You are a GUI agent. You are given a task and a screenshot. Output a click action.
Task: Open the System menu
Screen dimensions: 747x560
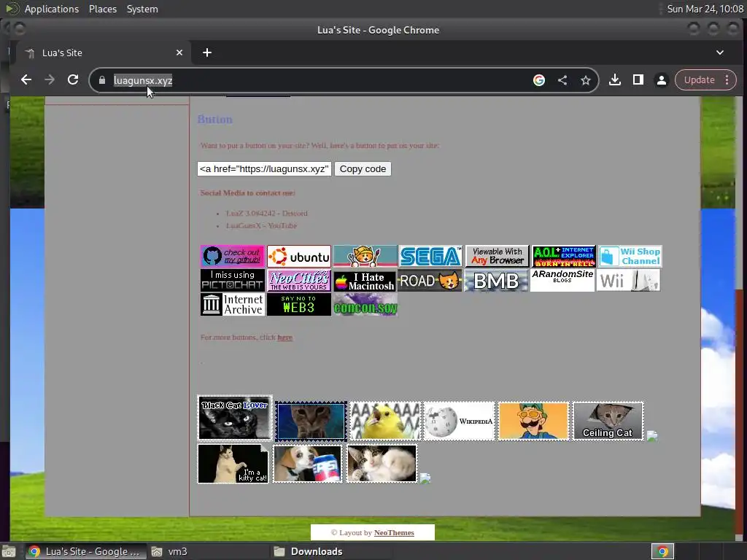pyautogui.click(x=142, y=9)
